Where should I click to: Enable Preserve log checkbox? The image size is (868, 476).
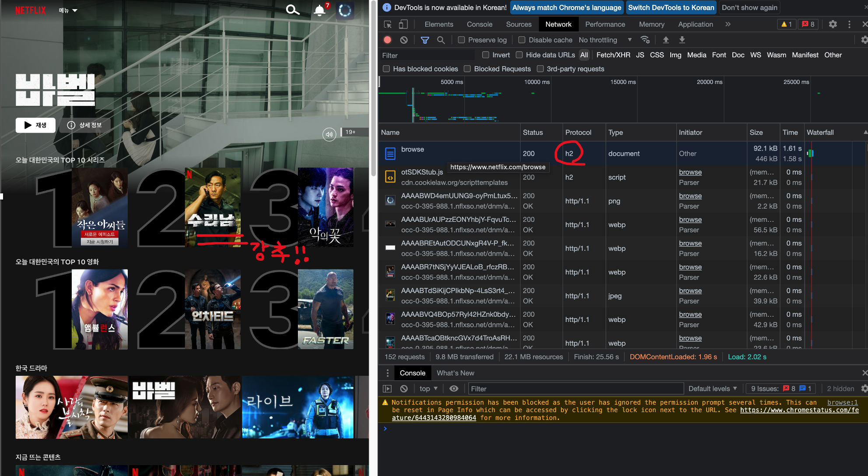[x=461, y=40]
